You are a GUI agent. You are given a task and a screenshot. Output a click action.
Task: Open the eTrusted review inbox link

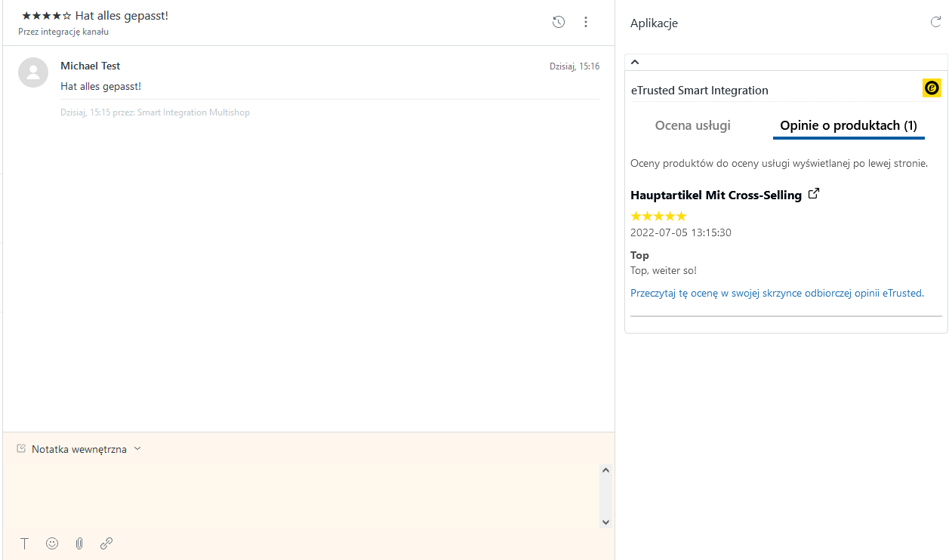777,293
